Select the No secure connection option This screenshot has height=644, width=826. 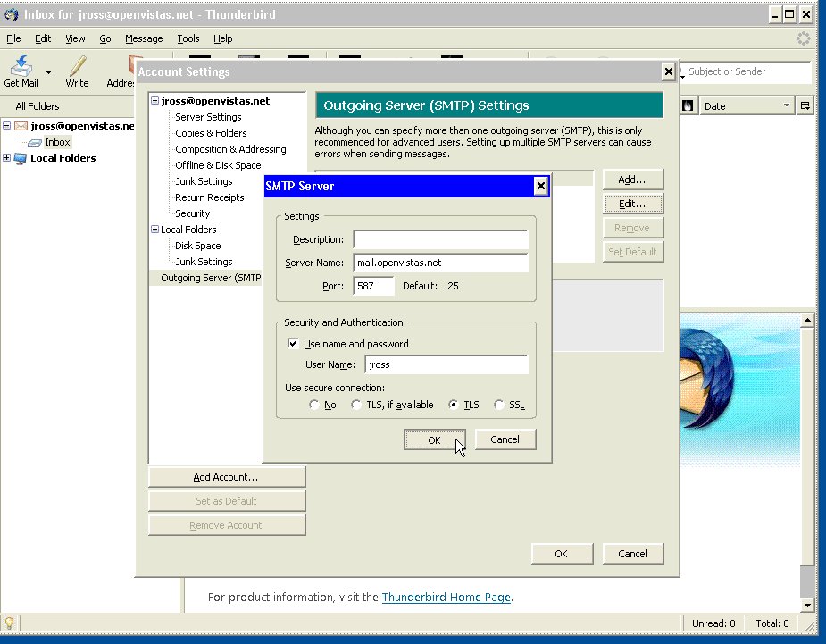coord(314,405)
